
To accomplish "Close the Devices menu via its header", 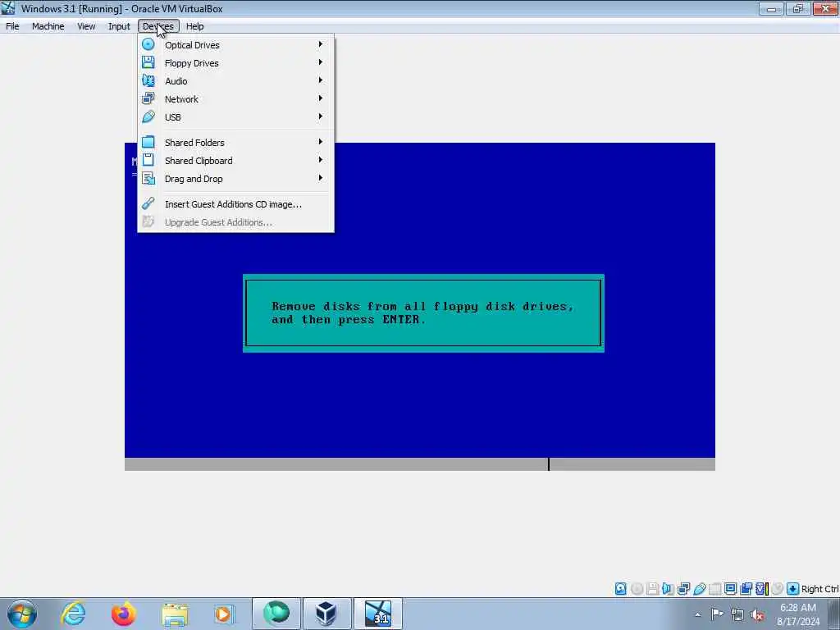I will 158,26.
